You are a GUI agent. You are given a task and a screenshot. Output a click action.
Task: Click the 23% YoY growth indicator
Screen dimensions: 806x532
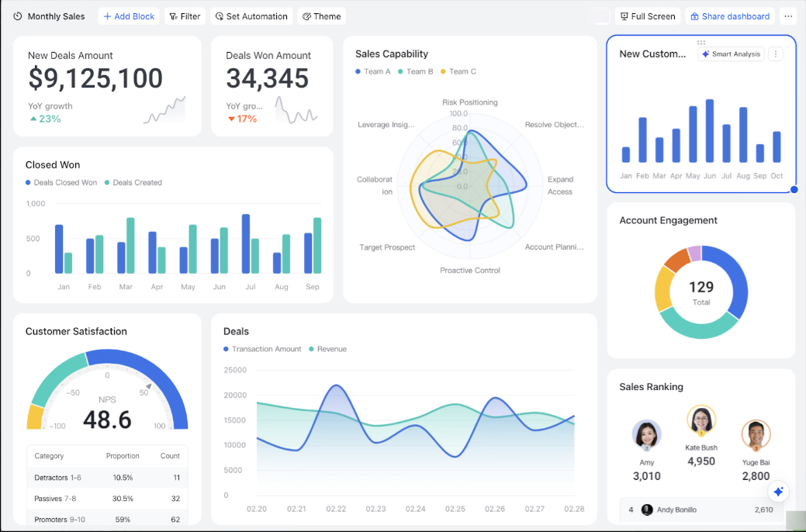[45, 119]
